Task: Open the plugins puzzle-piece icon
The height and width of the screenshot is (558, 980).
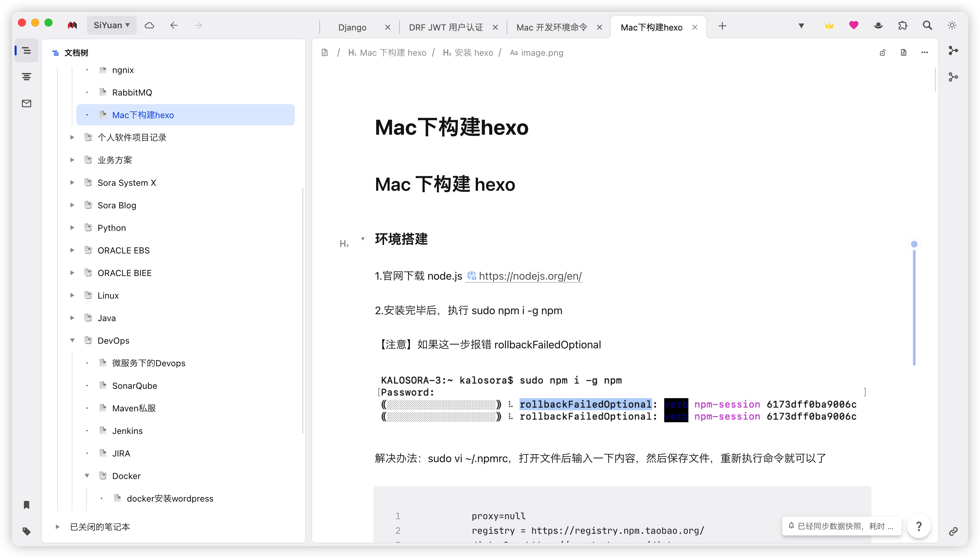Action: (x=903, y=25)
